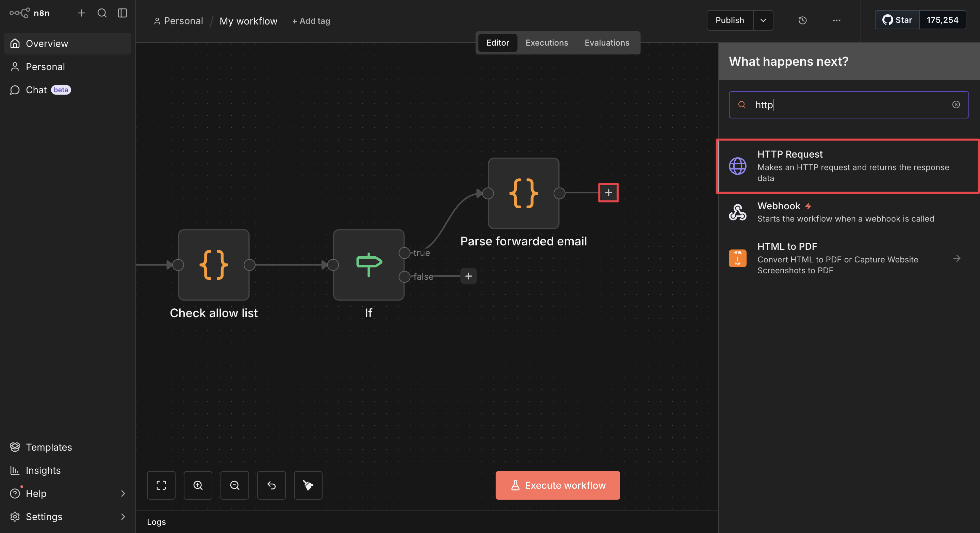Select HTTP Request node from results

[848, 166]
